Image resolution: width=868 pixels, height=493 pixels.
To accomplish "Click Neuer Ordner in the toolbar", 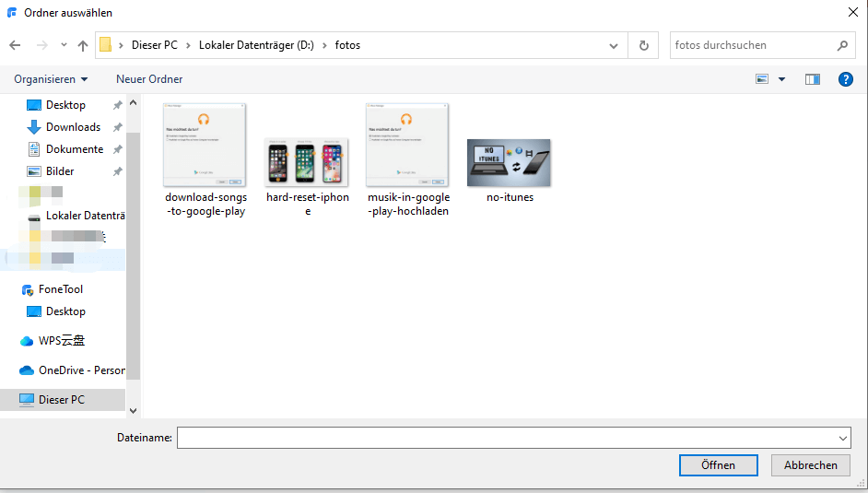I will pos(149,79).
